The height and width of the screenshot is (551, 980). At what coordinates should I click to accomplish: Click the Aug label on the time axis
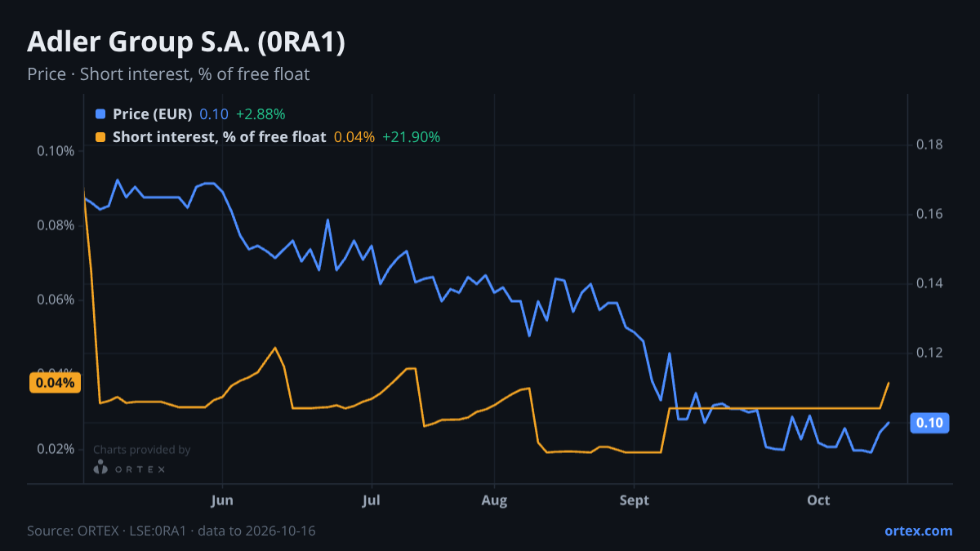[494, 500]
